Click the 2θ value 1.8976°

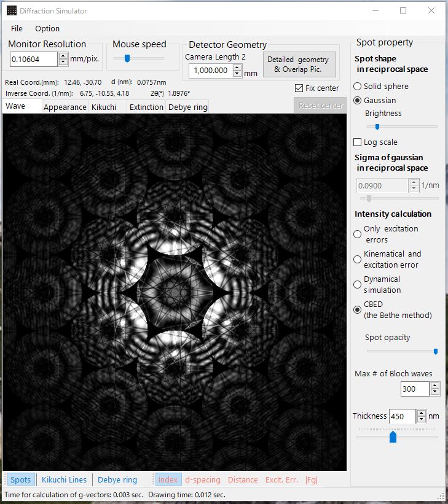(x=179, y=93)
